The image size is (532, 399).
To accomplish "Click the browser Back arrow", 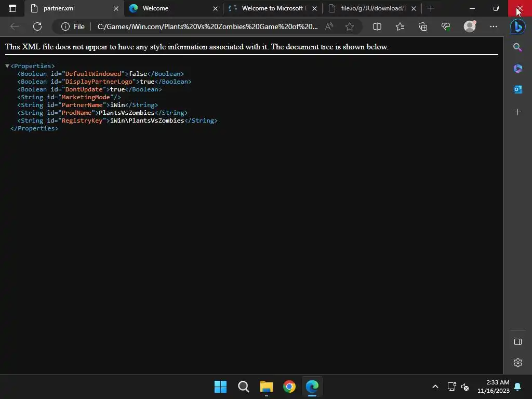I will [15, 26].
